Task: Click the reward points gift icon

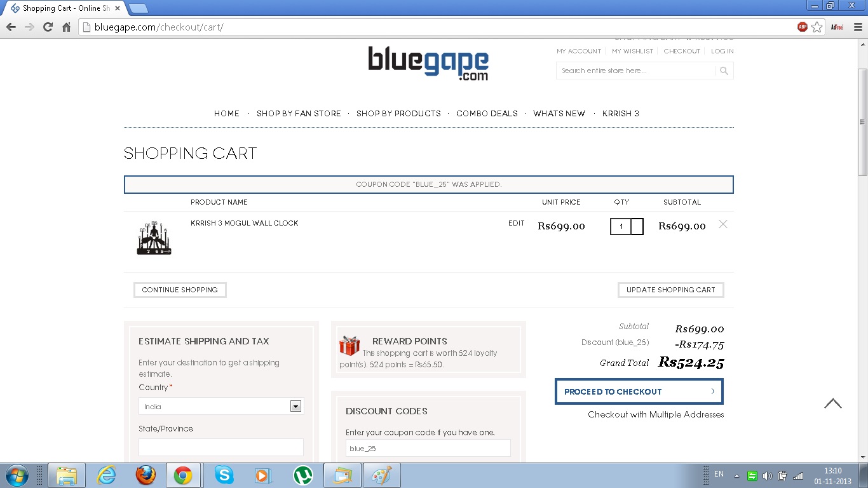Action: pos(349,345)
